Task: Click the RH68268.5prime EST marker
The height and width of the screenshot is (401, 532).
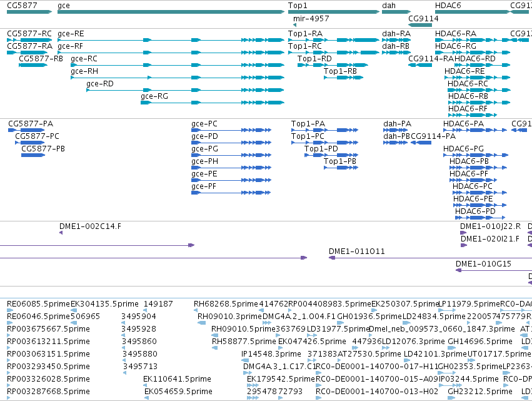Action: (196, 310)
